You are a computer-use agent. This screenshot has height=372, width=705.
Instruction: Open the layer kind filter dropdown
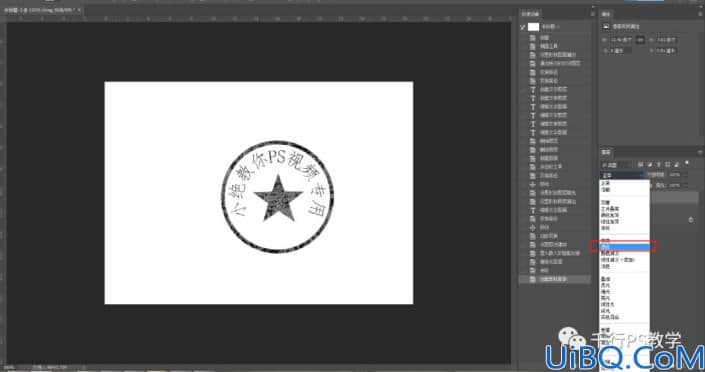617,165
